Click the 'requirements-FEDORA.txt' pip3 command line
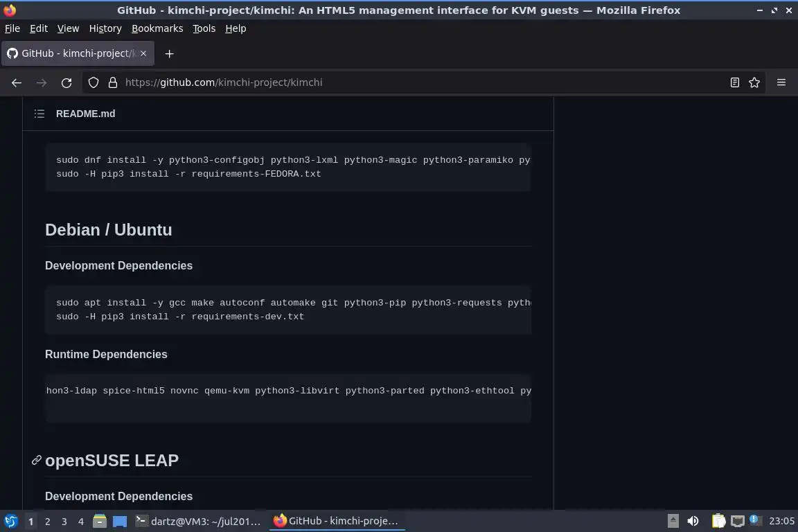The image size is (798, 532). tap(189, 174)
